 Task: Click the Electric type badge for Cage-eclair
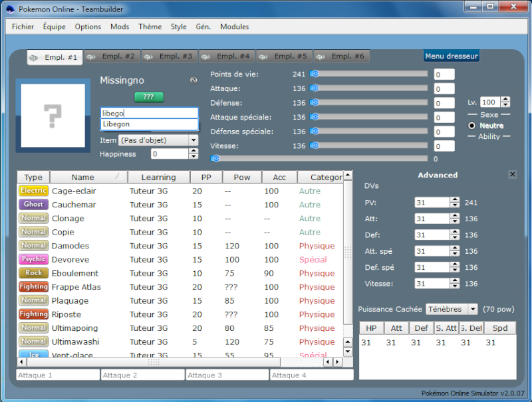(x=33, y=191)
